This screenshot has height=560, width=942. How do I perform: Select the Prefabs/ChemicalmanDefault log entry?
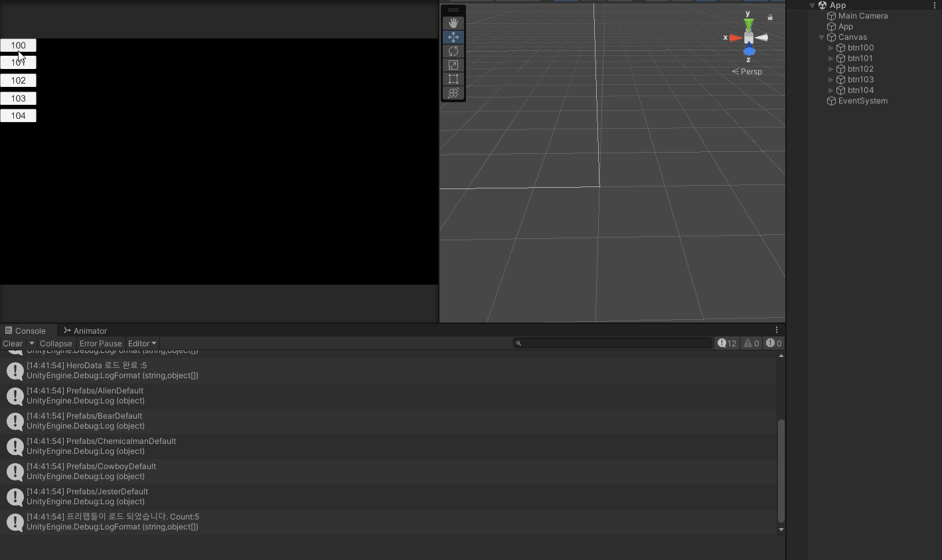pos(388,447)
